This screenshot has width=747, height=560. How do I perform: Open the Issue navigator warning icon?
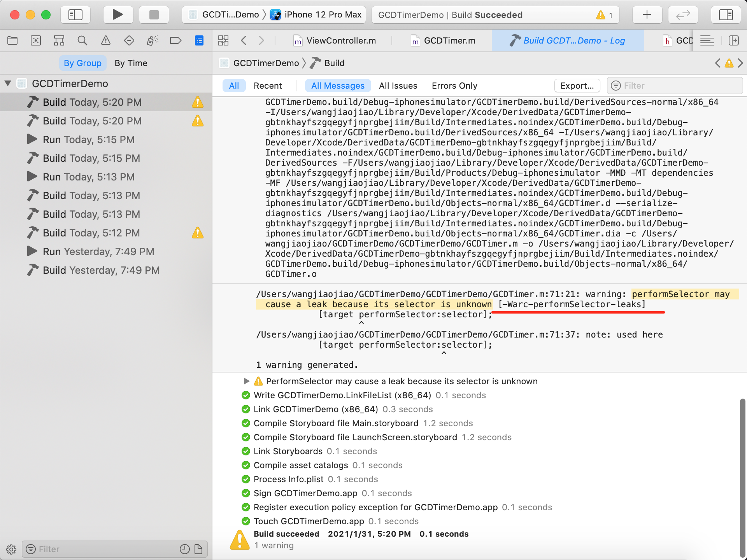[106, 40]
